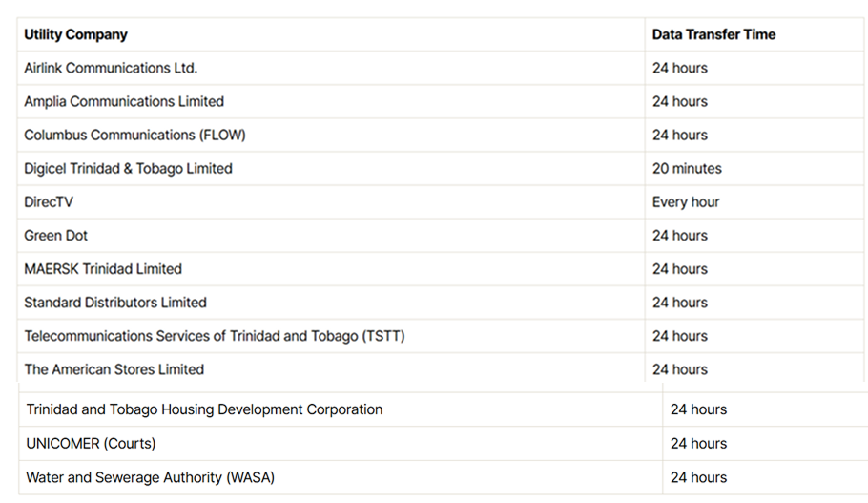Screen dimensions: 868x503
Task: Click Water and Sewerage Authority (WASA)
Action: click(x=150, y=477)
